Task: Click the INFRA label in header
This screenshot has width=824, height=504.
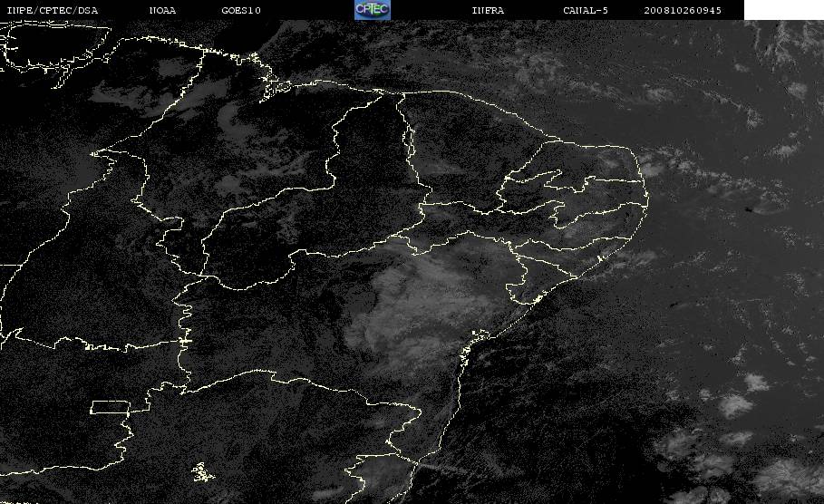Action: click(x=489, y=11)
